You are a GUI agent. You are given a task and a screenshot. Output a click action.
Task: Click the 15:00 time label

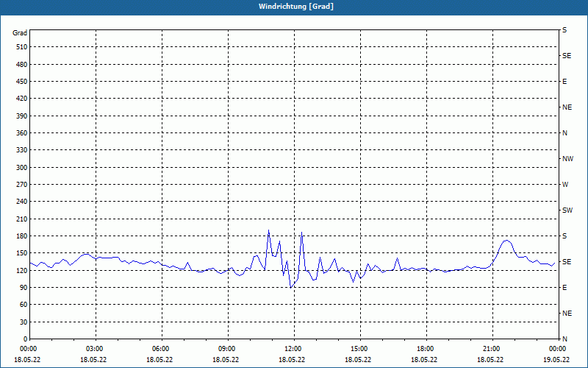(360, 349)
